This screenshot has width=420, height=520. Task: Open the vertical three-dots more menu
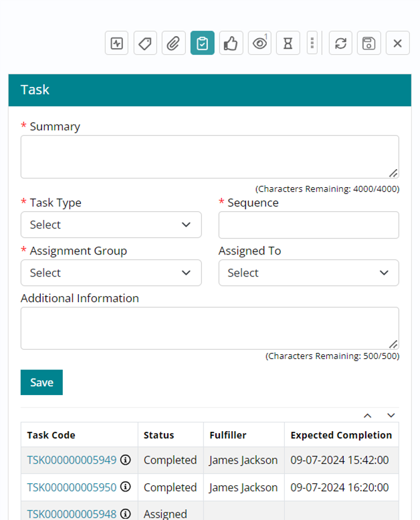click(x=312, y=43)
